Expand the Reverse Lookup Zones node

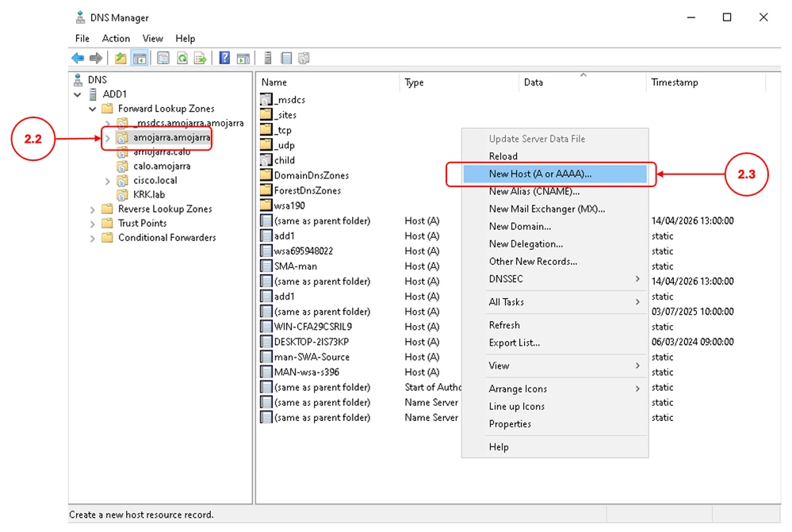click(x=93, y=209)
